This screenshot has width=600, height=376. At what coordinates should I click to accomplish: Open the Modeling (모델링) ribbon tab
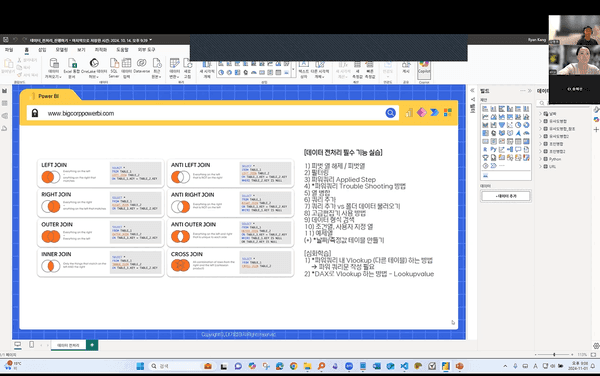(62, 50)
